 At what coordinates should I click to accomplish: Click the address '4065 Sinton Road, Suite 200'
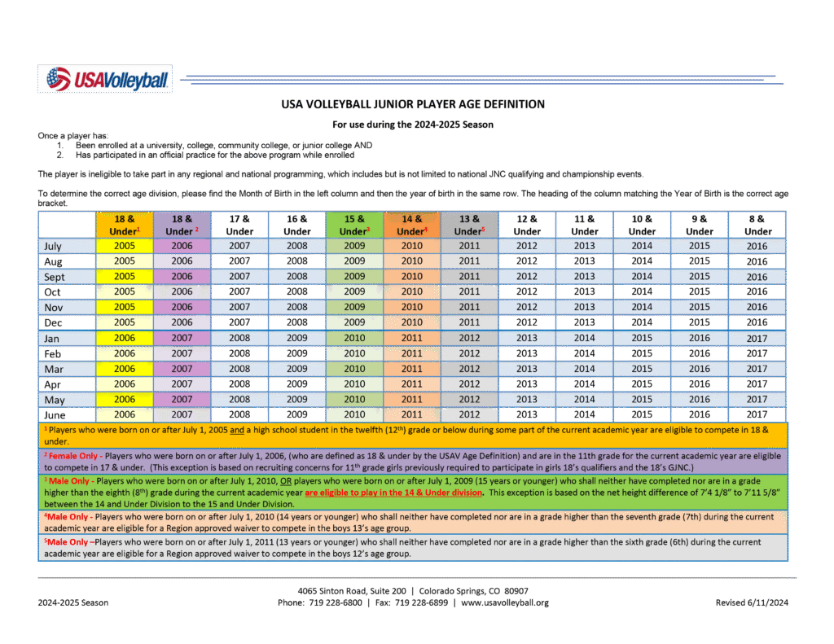(352, 591)
